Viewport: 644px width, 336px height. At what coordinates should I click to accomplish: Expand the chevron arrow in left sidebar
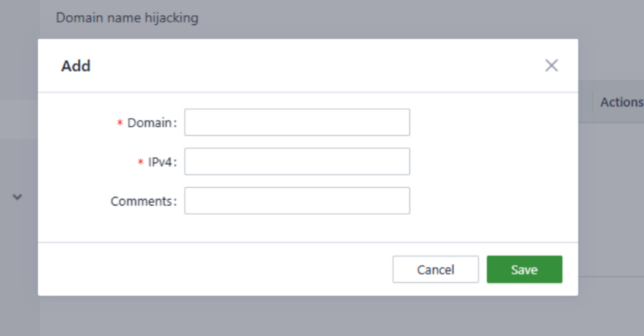click(x=18, y=197)
